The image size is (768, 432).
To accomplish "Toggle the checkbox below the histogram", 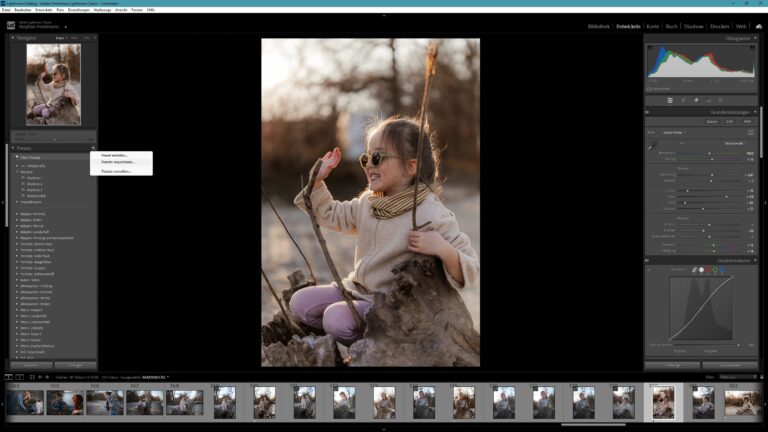I will coord(649,89).
